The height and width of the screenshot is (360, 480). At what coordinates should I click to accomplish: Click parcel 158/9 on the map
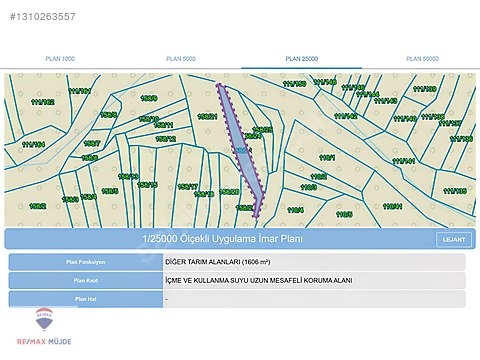pos(149,98)
